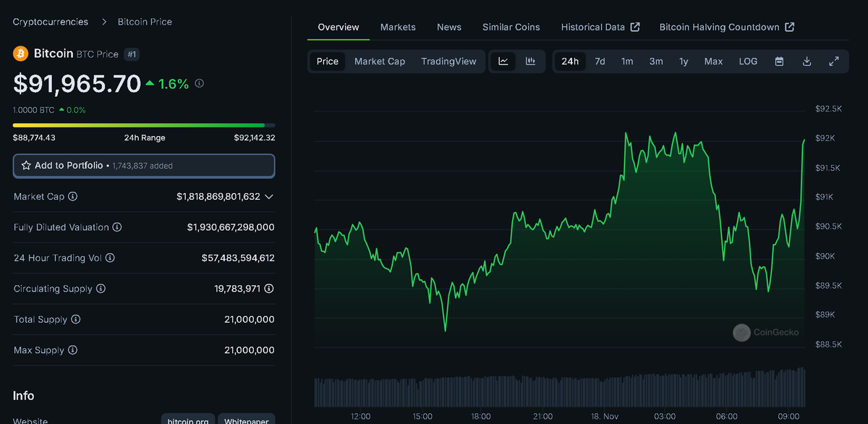868x424 pixels.
Task: Switch to line chart view icon
Action: 503,62
